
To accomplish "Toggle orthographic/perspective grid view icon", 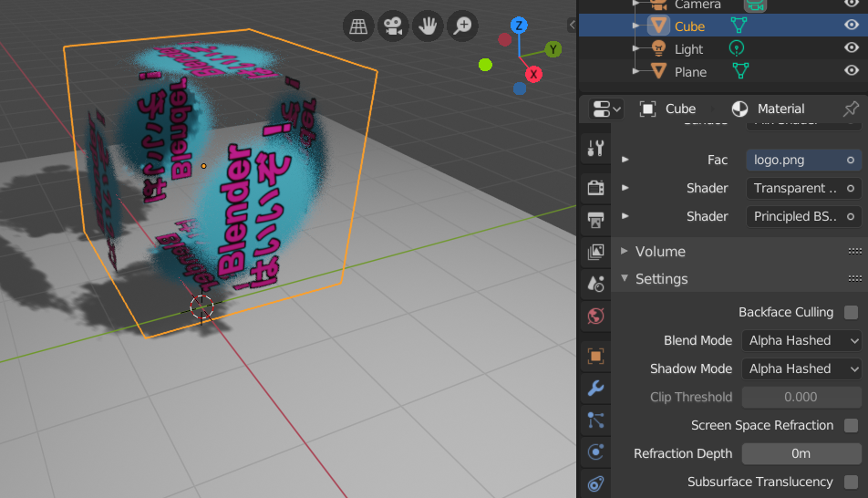I will pyautogui.click(x=358, y=26).
